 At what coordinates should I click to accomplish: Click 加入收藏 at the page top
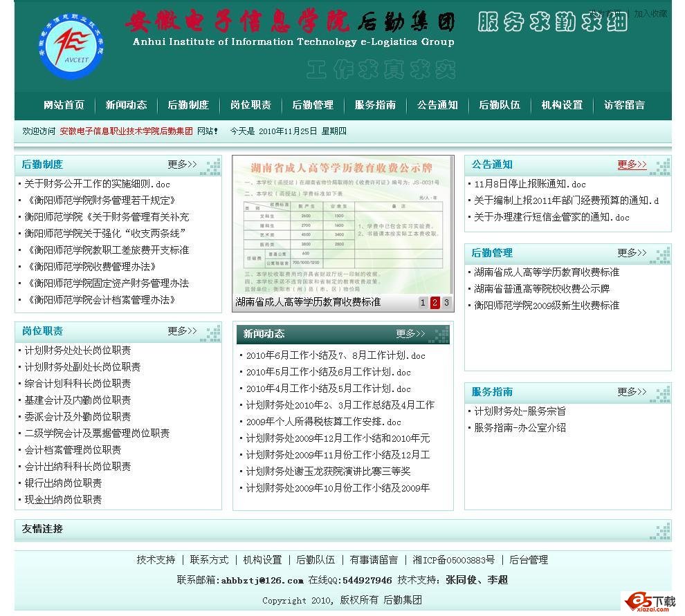[x=650, y=14]
